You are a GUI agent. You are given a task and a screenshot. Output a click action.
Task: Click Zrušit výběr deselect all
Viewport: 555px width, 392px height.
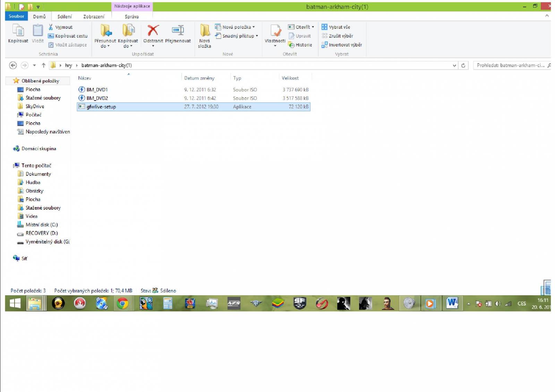(337, 36)
